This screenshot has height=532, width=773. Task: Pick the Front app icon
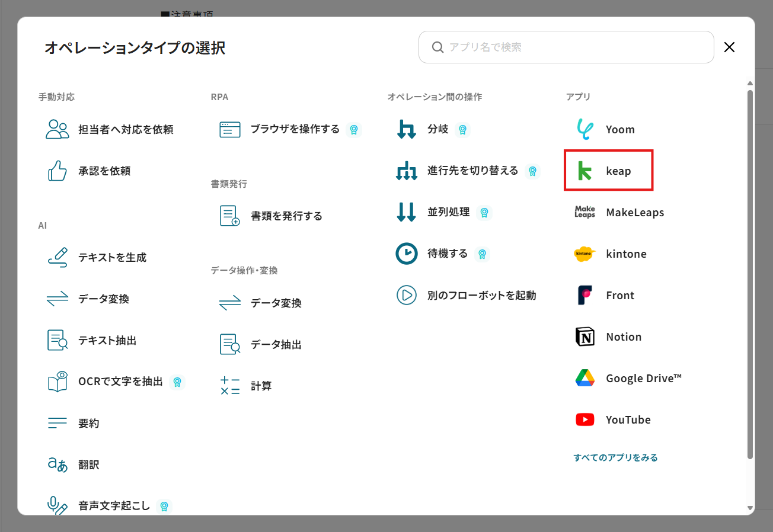pos(585,295)
